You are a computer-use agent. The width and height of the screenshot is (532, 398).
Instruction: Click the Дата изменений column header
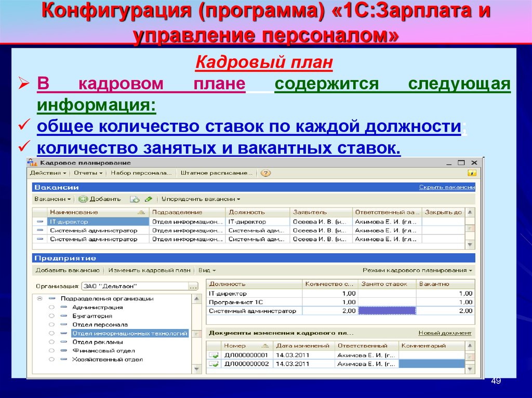click(303, 346)
